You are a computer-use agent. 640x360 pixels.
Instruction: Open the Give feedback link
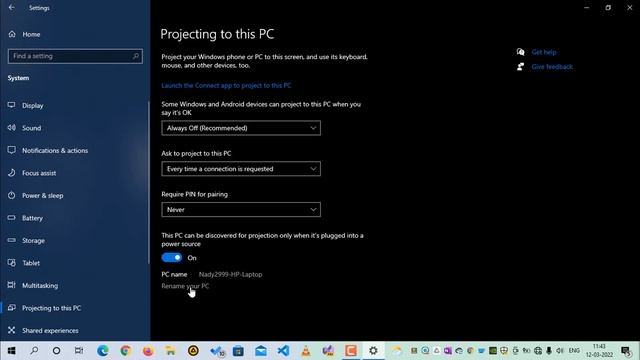(552, 67)
